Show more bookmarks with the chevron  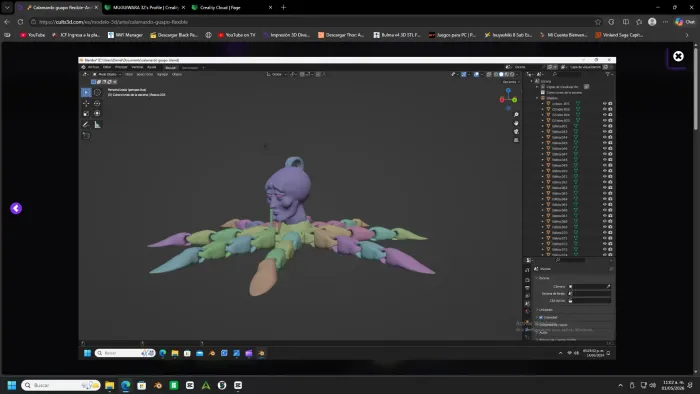[x=686, y=35]
